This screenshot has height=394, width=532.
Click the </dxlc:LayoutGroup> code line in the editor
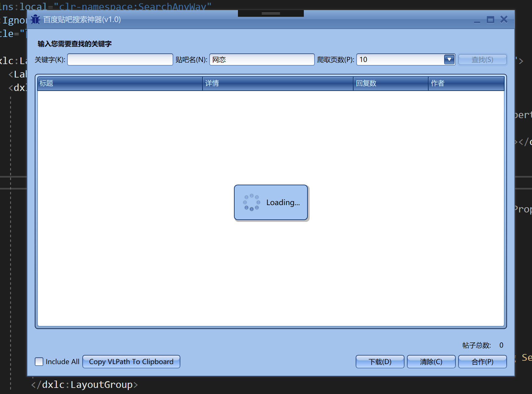[x=84, y=385]
